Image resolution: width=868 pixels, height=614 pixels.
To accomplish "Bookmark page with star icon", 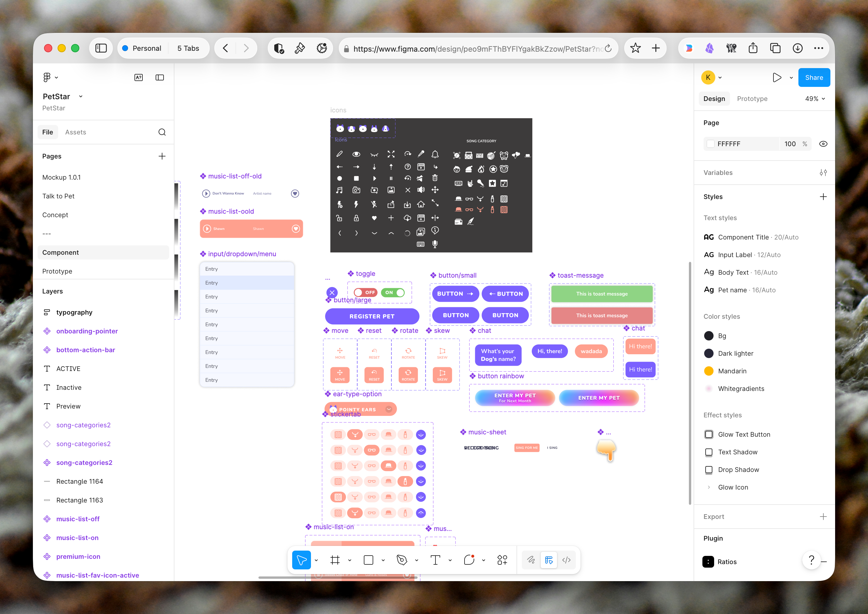I will click(635, 48).
